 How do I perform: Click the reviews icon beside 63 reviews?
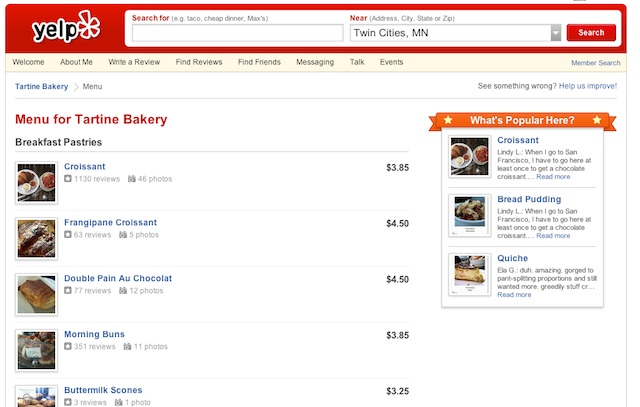[x=68, y=235]
